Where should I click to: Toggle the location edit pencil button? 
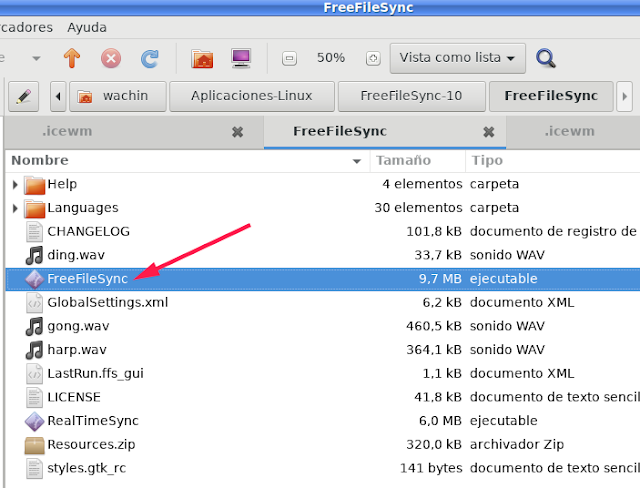pyautogui.click(x=24, y=96)
